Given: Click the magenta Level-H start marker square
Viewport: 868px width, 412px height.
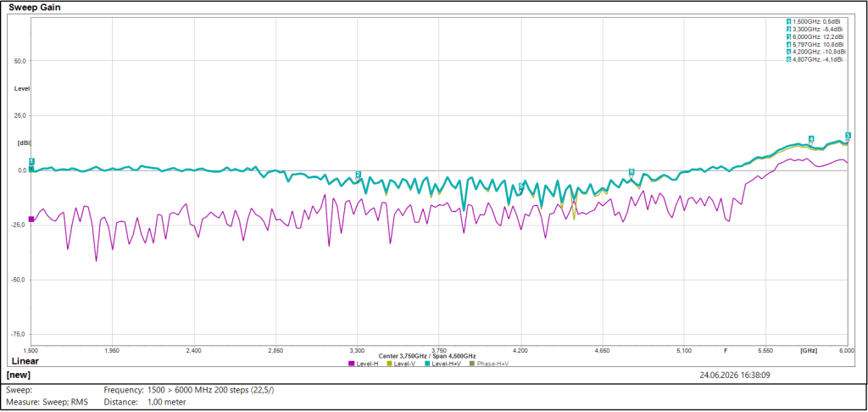Looking at the screenshot, I should [31, 220].
